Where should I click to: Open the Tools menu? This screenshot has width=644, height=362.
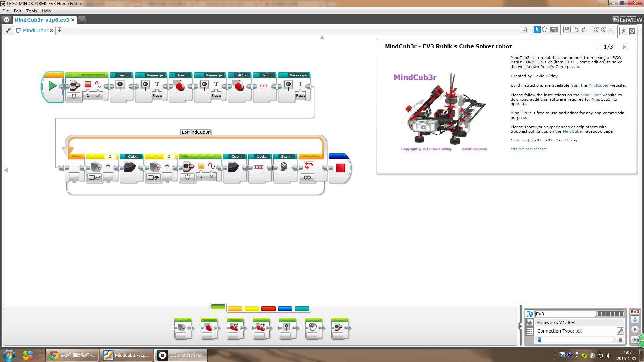point(31,11)
